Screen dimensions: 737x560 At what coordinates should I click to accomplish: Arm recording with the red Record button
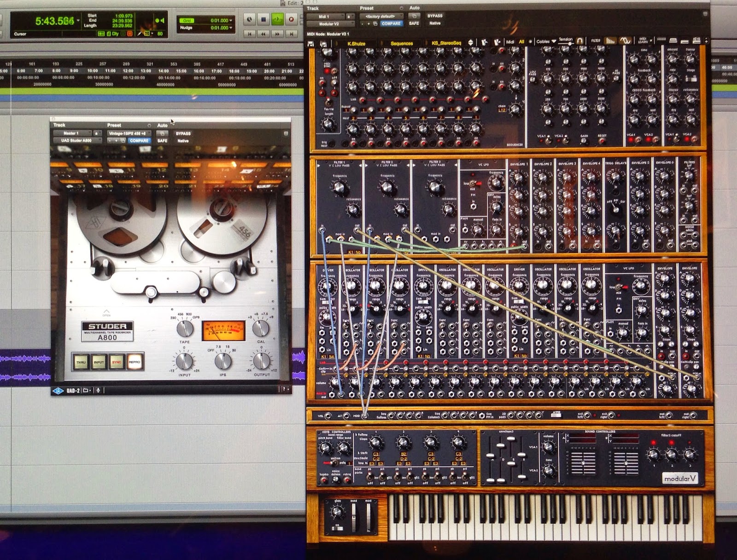click(291, 19)
